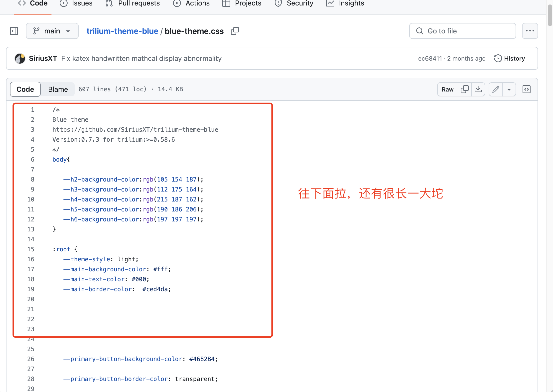Open the Security tab
Screen dimensions: 553x392
tap(294, 3)
